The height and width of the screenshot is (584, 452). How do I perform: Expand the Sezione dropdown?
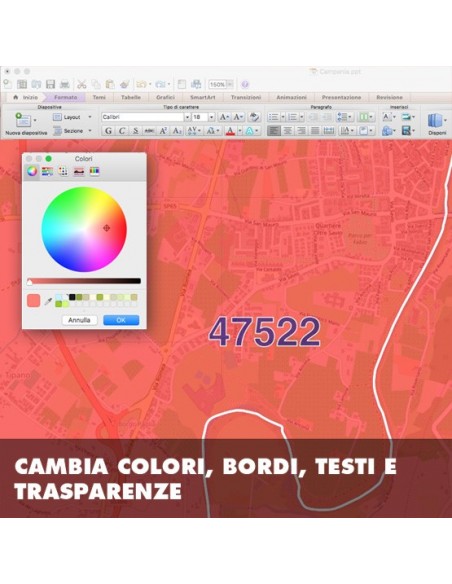(90, 131)
